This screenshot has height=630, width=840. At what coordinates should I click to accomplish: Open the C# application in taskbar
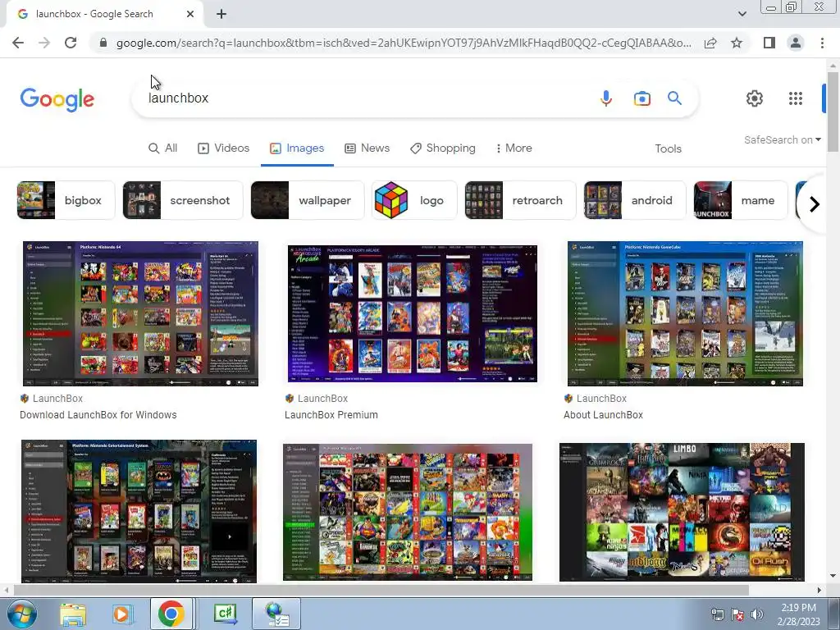(x=225, y=614)
